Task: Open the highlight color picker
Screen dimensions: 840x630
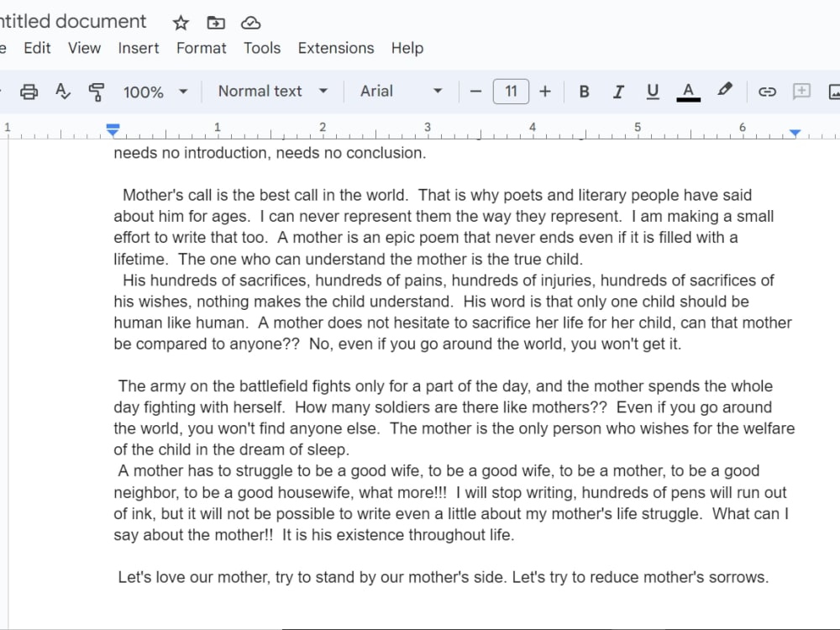Action: (724, 90)
